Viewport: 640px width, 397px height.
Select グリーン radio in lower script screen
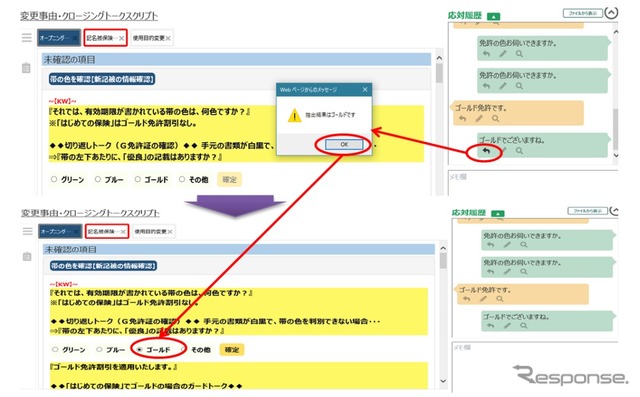[55, 349]
